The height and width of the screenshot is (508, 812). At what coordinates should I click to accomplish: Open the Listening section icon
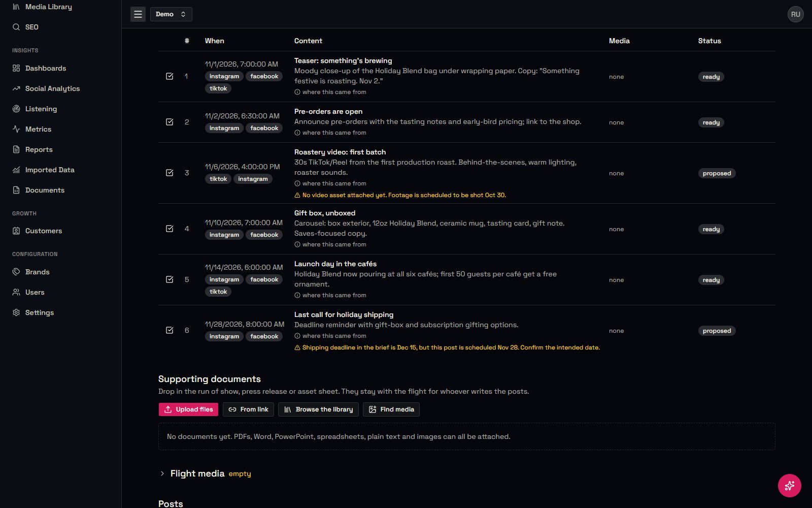[x=16, y=109]
